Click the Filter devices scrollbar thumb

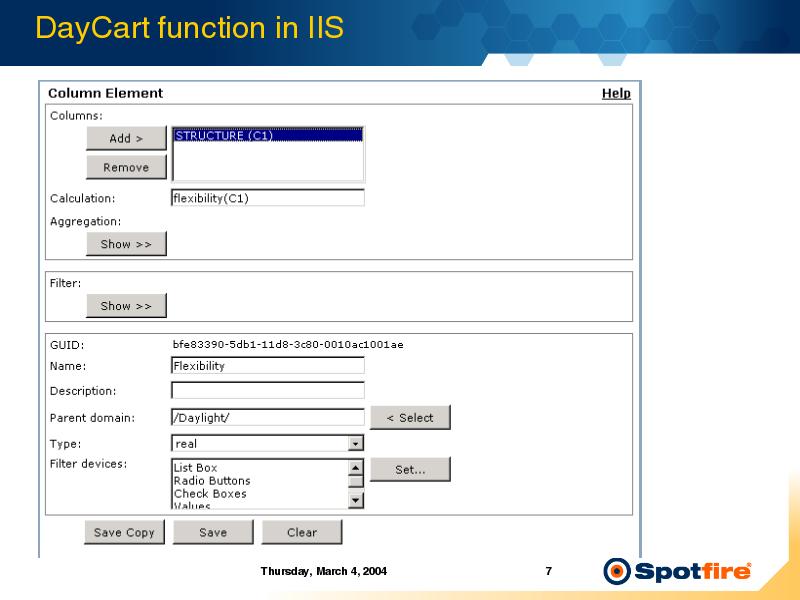click(x=356, y=482)
